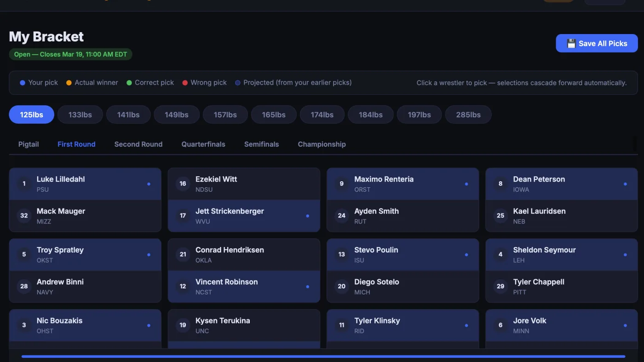Click seed badge 1 beside Luke Lilledahl
Screen dimensions: 644x362
24,184
